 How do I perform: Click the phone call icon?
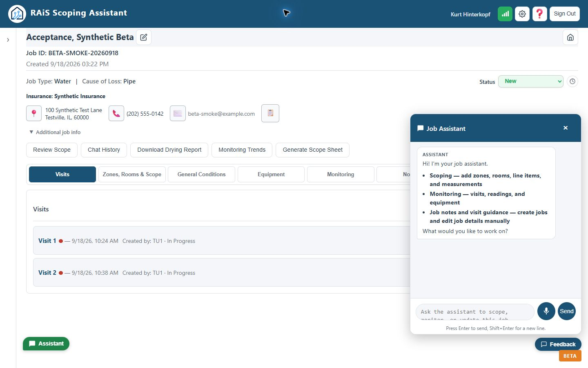(116, 113)
